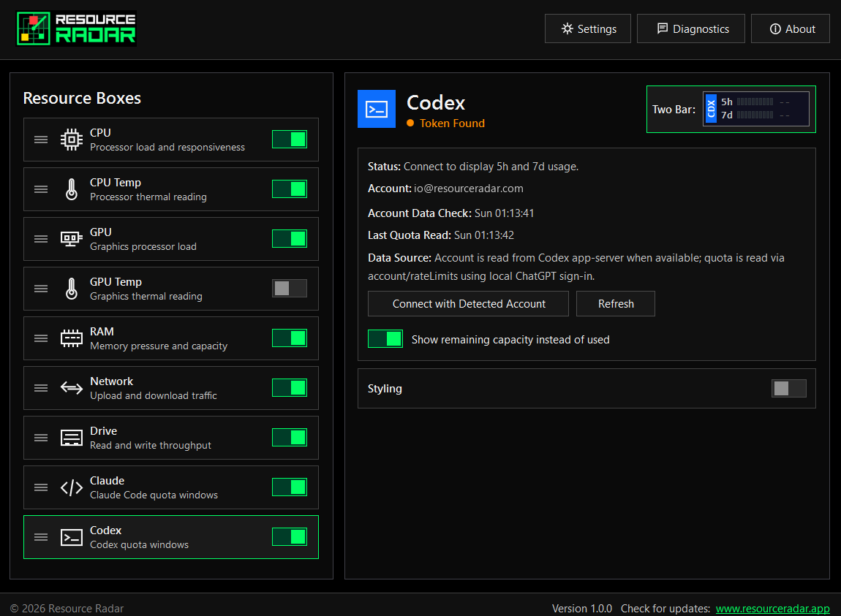
Task: Grab the GPU Temp row drag handle
Action: click(41, 289)
